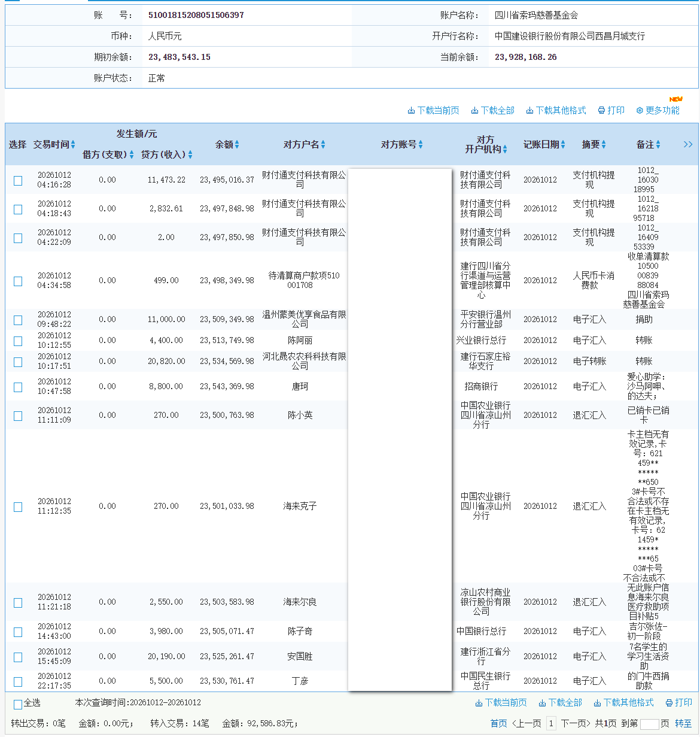Click page number 1 button
Screen dimensions: 700x737
pos(551,723)
